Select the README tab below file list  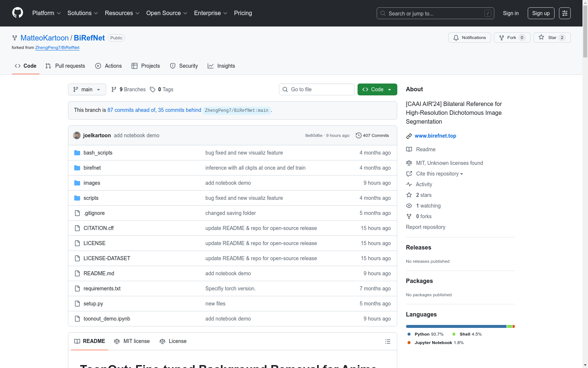(x=90, y=341)
